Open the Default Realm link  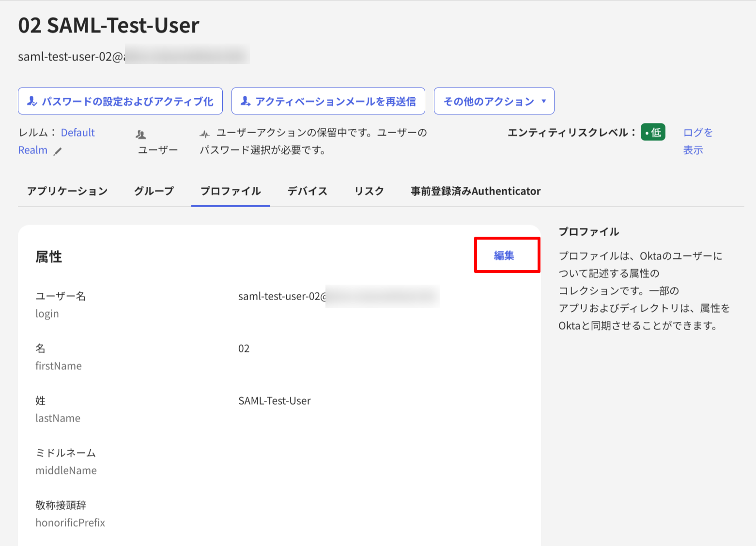(77, 132)
